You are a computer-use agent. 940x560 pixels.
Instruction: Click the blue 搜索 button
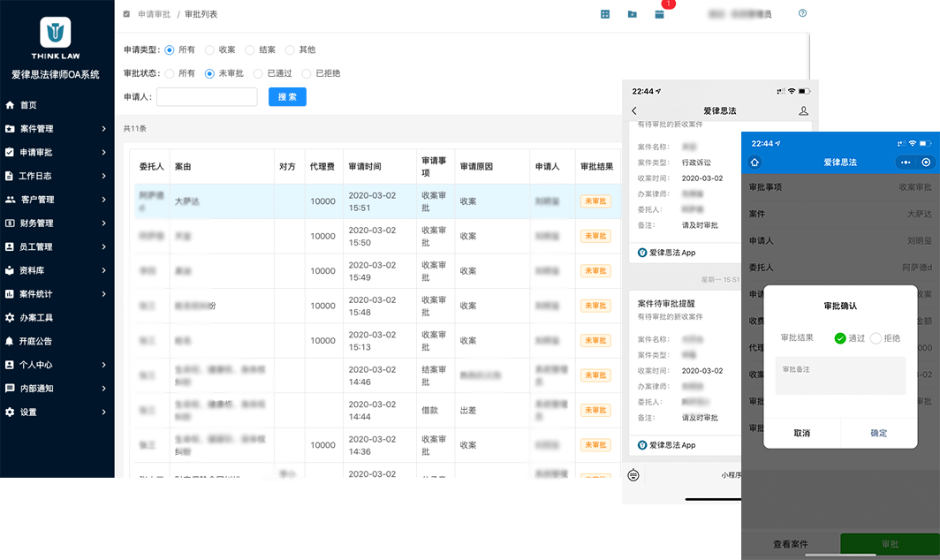click(287, 97)
